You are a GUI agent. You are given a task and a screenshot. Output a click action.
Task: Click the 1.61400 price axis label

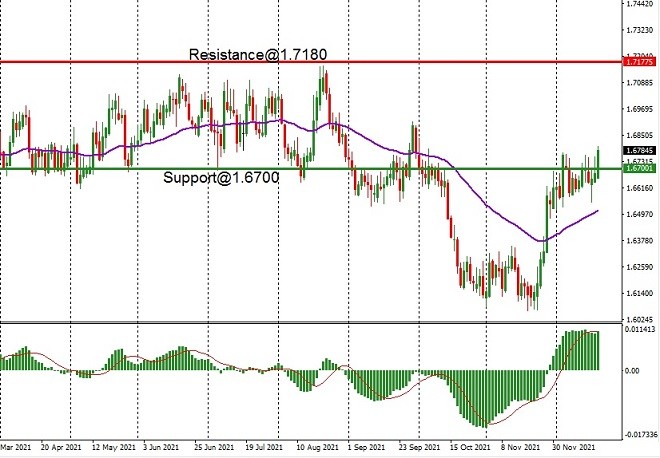[639, 293]
